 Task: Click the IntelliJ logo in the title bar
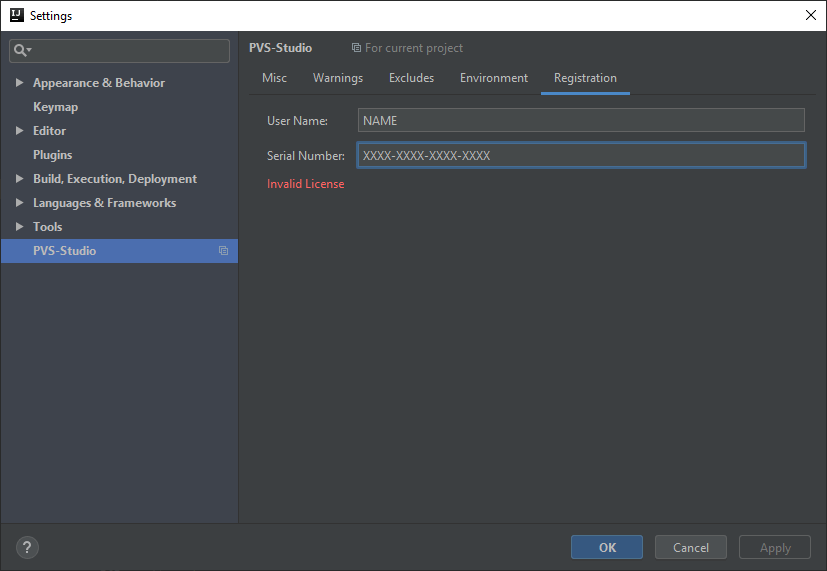(x=17, y=15)
